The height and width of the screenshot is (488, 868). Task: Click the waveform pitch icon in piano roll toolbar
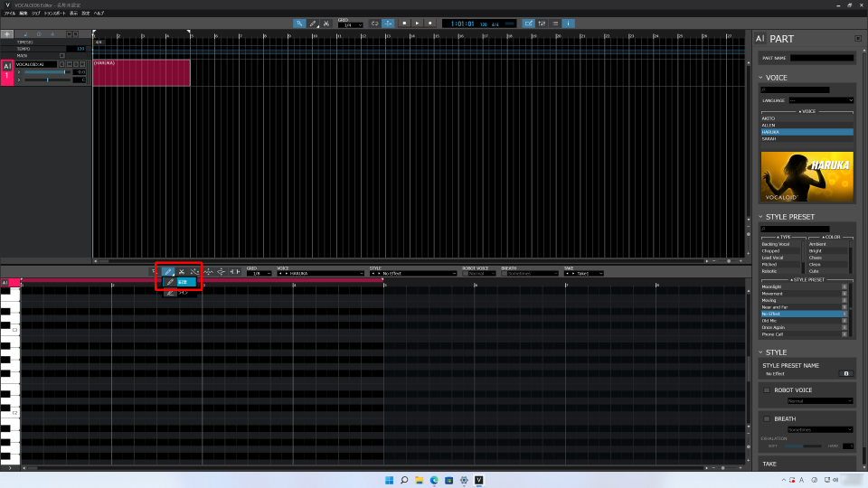[208, 272]
